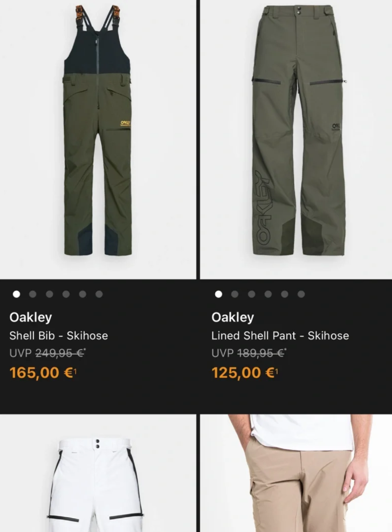View the white ski pants product image
Screen dimensions: 392x532
98,473
